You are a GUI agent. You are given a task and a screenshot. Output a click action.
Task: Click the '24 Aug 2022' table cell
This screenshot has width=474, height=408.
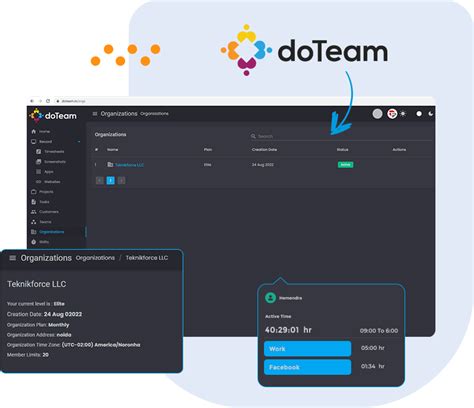263,165
